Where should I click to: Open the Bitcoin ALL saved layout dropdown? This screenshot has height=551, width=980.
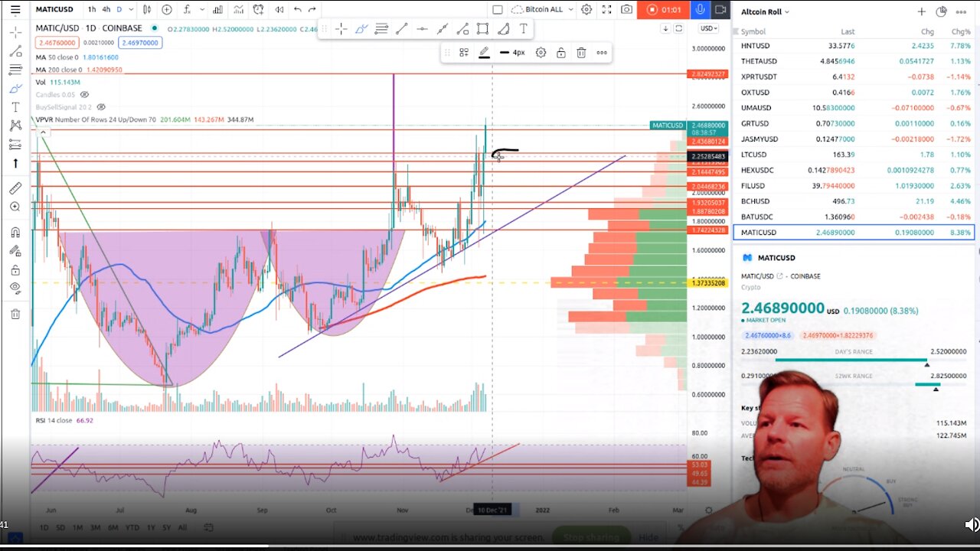[x=544, y=9]
